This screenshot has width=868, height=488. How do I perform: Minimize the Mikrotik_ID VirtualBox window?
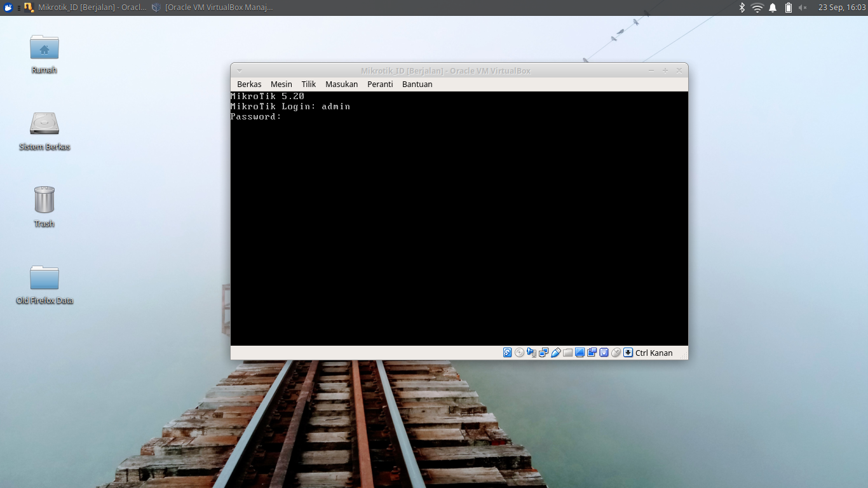[651, 71]
